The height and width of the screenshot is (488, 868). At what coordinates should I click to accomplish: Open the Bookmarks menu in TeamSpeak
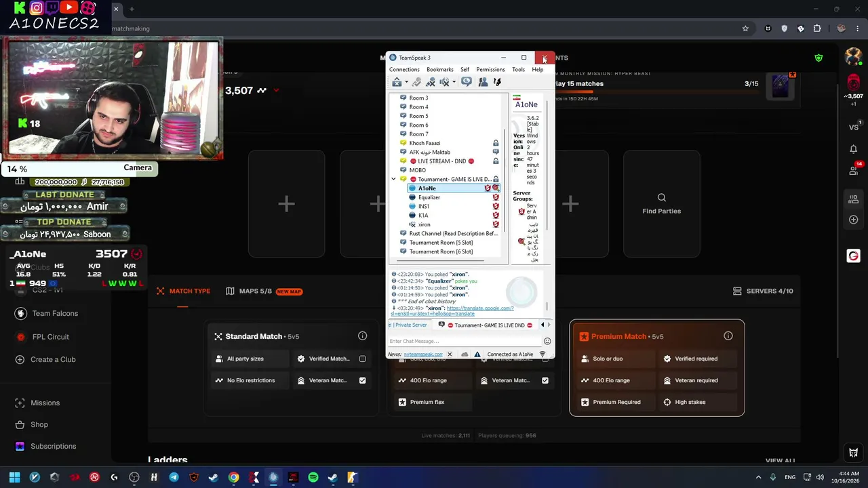[439, 69]
